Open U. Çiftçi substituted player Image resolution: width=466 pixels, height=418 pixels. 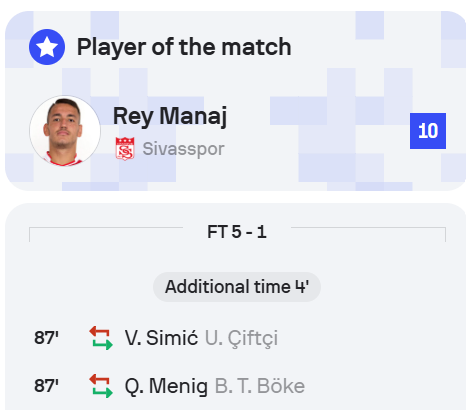tap(241, 338)
